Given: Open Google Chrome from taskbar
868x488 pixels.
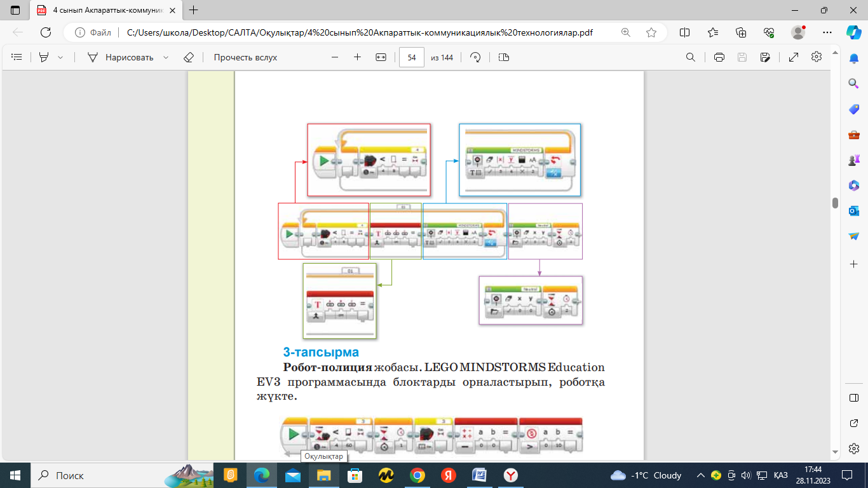Looking at the screenshot, I should pyautogui.click(x=417, y=475).
